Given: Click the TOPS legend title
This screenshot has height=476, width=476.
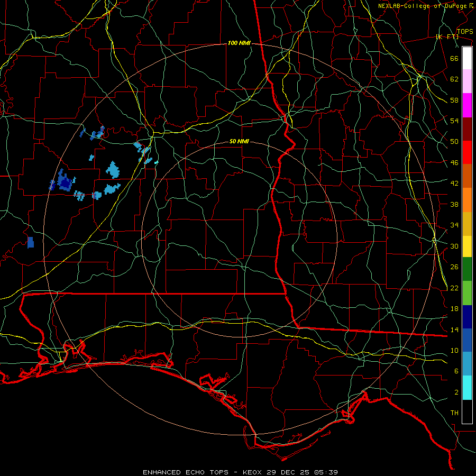Looking at the screenshot, I should click(465, 31).
